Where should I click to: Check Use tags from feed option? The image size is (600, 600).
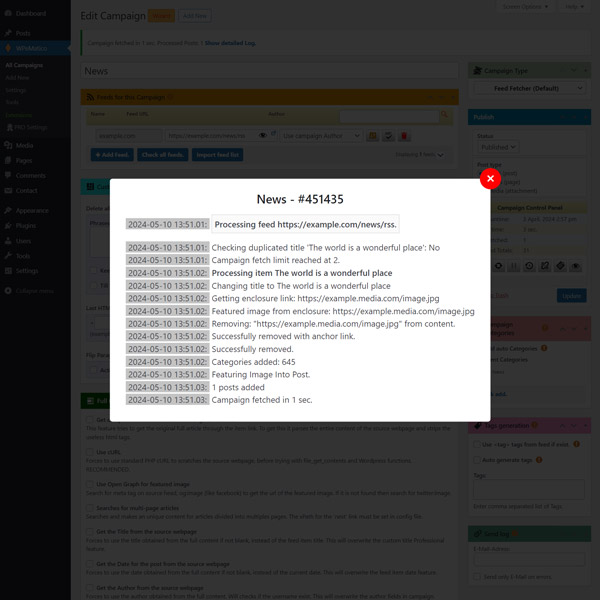point(478,443)
